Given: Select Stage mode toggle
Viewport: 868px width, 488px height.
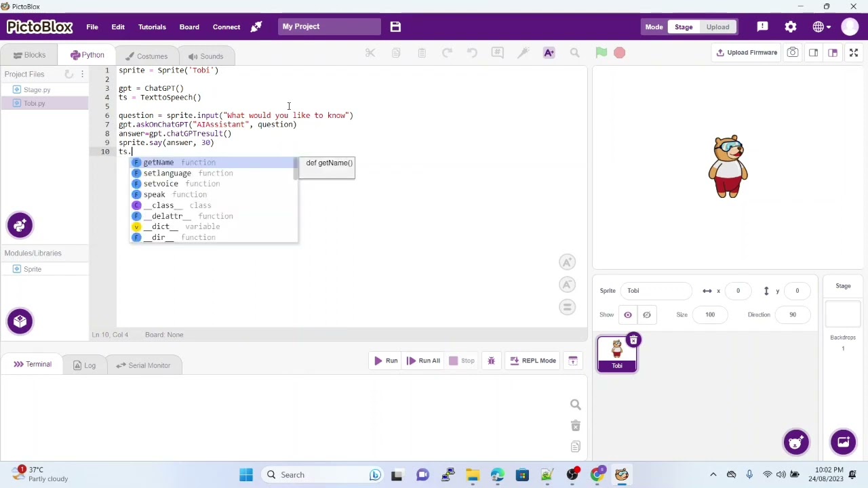Looking at the screenshot, I should (x=684, y=27).
